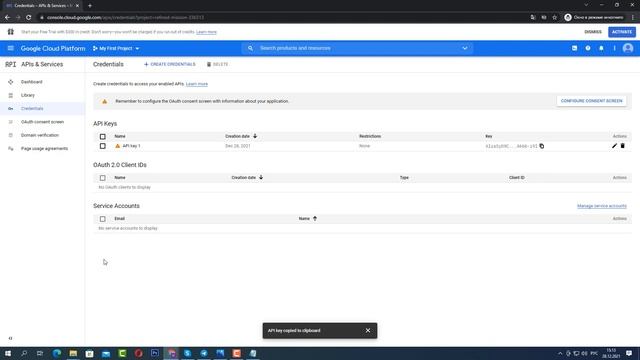Collapse the left sidebar with bottom chevron

point(10,338)
